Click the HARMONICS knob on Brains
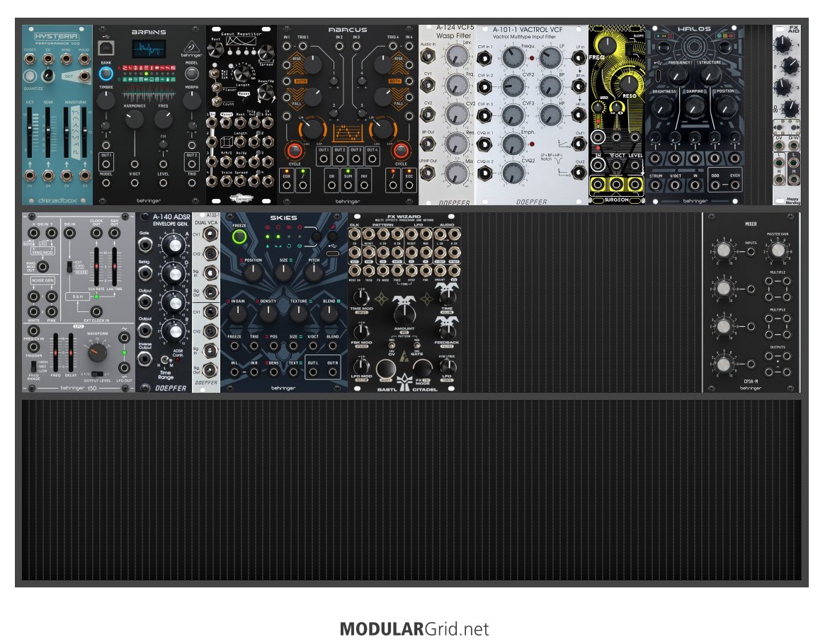830x644 pixels. coord(135,119)
